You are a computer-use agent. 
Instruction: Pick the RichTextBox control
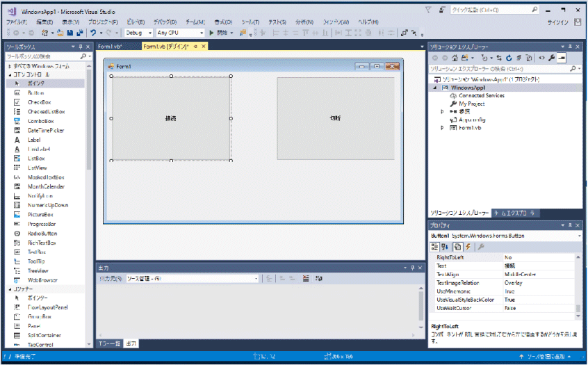pyautogui.click(x=42, y=243)
